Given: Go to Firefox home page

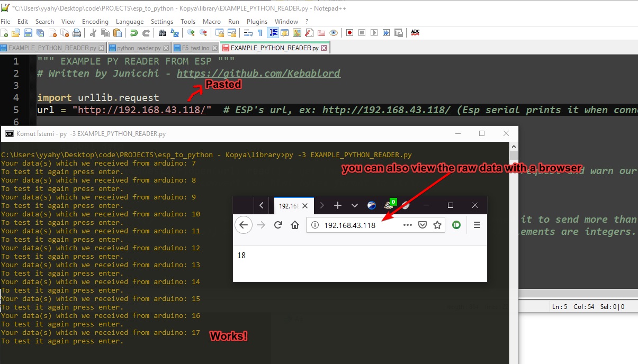Looking at the screenshot, I should (x=295, y=224).
